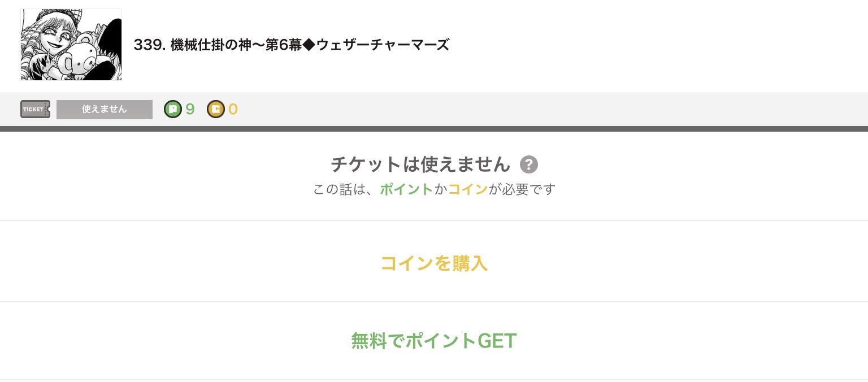Click the TICKET icon in the status strip
868x382 pixels.
click(x=35, y=109)
